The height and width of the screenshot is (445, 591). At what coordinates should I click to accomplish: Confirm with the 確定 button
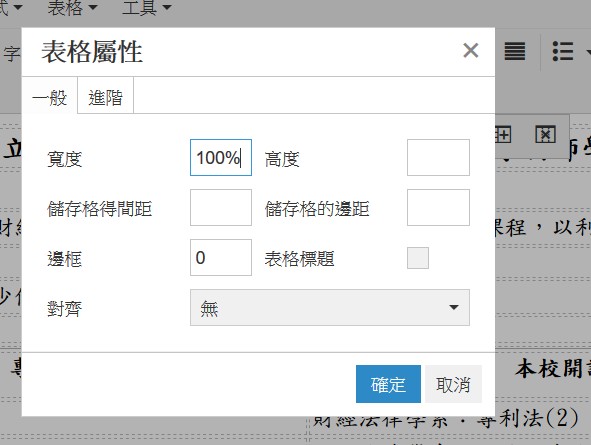pos(388,384)
